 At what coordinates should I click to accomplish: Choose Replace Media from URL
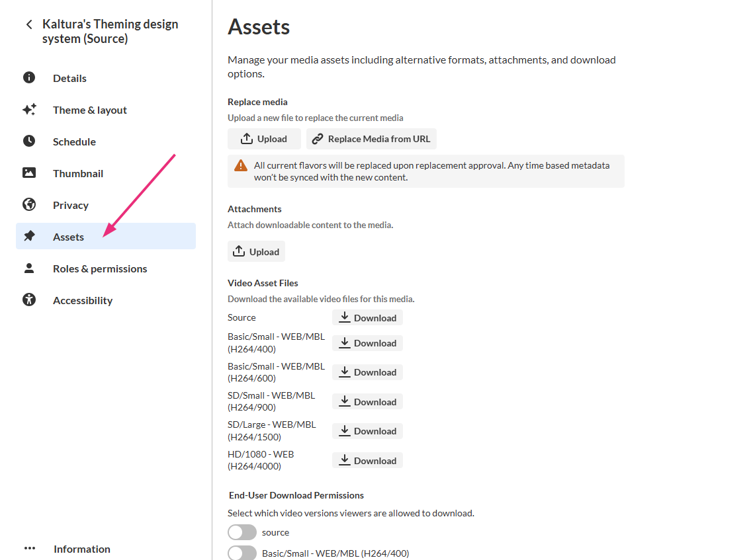371,139
